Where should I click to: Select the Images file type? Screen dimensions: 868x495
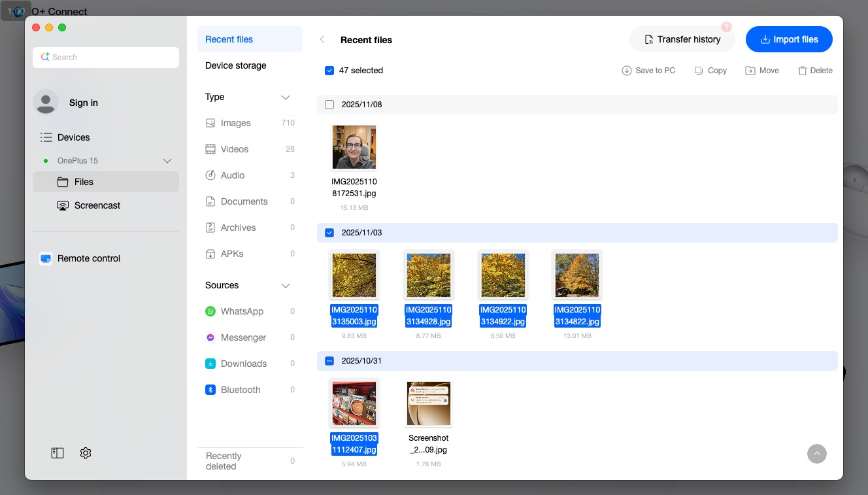[x=235, y=123]
